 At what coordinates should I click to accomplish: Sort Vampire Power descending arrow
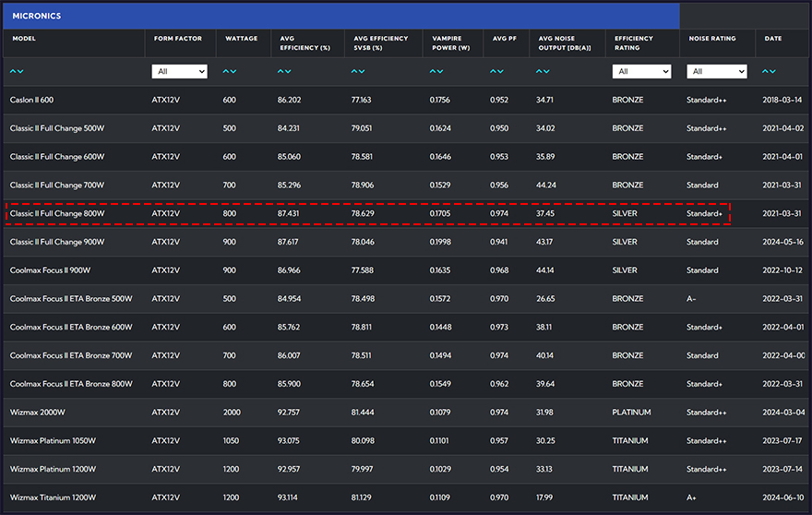pyautogui.click(x=439, y=71)
